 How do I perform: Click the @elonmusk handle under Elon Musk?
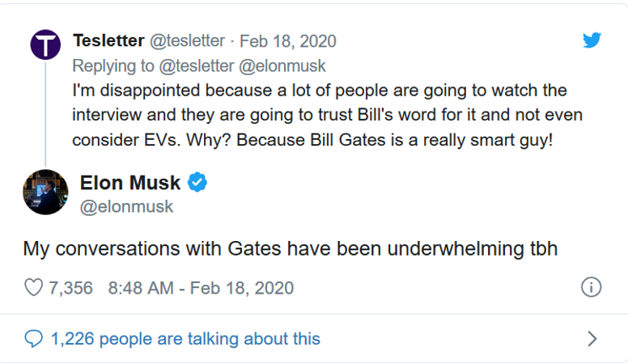click(x=126, y=206)
